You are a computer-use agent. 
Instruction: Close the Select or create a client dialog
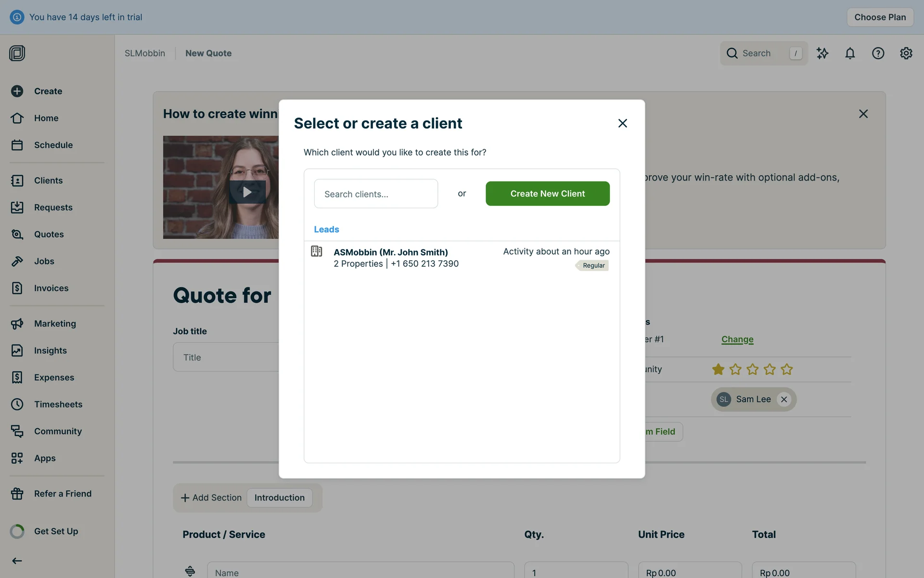click(x=622, y=123)
